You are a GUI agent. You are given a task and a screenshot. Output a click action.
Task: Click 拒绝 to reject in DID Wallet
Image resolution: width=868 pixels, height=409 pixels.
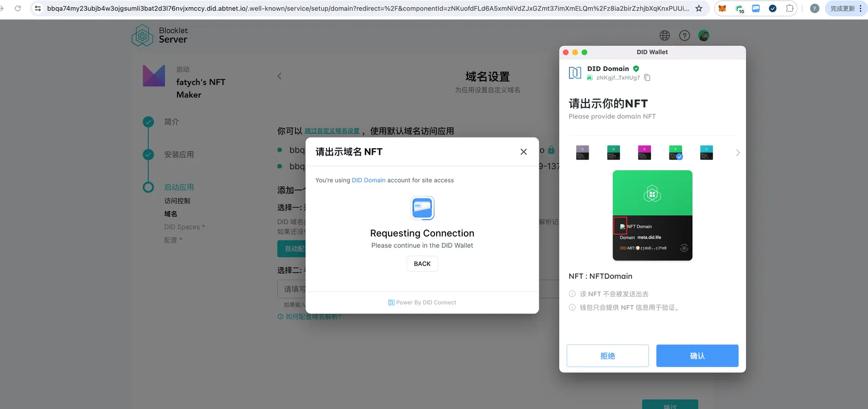pyautogui.click(x=608, y=356)
